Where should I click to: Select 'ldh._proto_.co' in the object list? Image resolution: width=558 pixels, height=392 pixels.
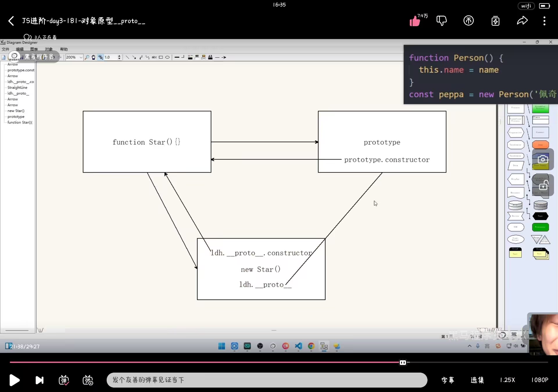pyautogui.click(x=21, y=82)
